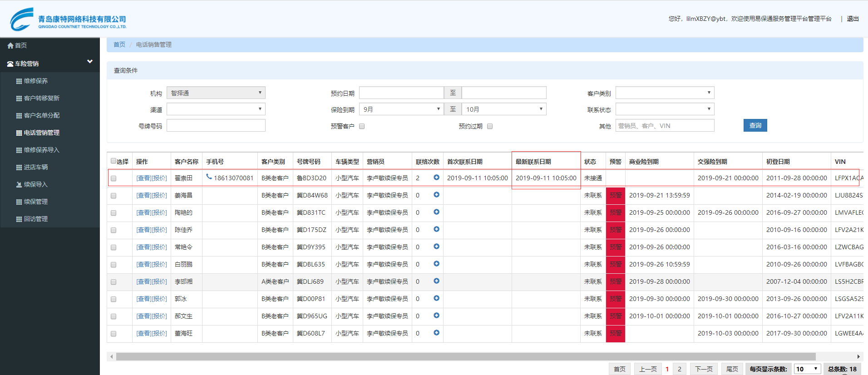Viewport: 868px width, 375px height.
Task: Click the grid icon beside 维修保养
Action: pos(19,81)
